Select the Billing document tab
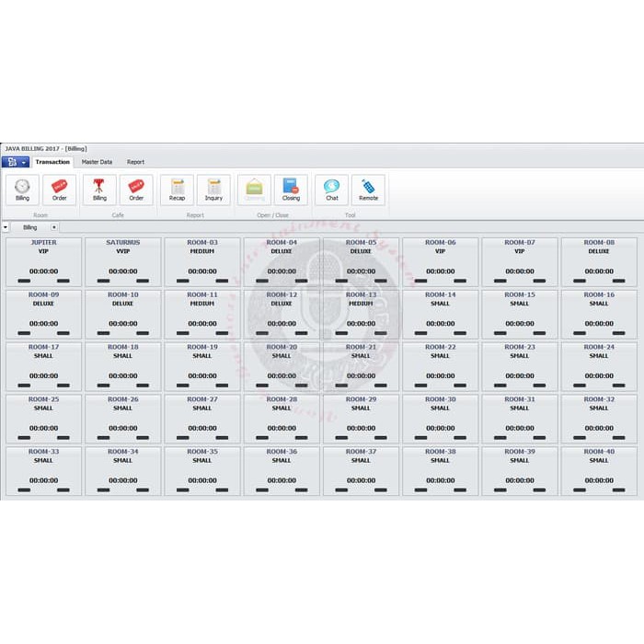The width and height of the screenshot is (644, 644). pos(30,227)
